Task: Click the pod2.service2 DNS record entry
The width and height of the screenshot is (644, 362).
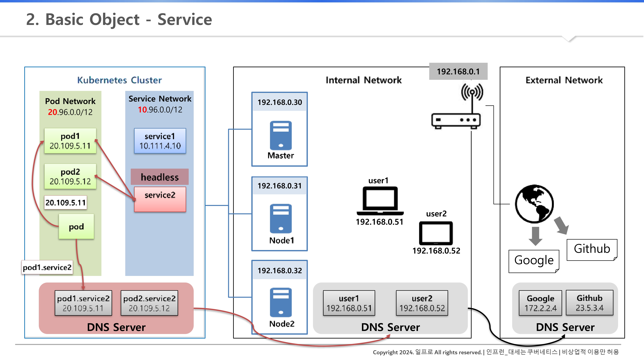Action: tap(149, 303)
